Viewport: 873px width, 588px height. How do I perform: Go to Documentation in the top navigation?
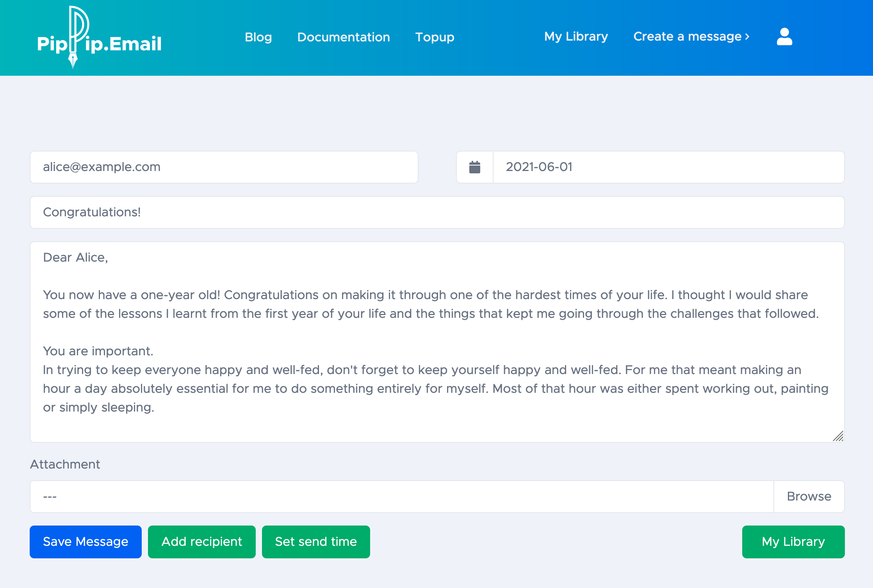point(344,37)
